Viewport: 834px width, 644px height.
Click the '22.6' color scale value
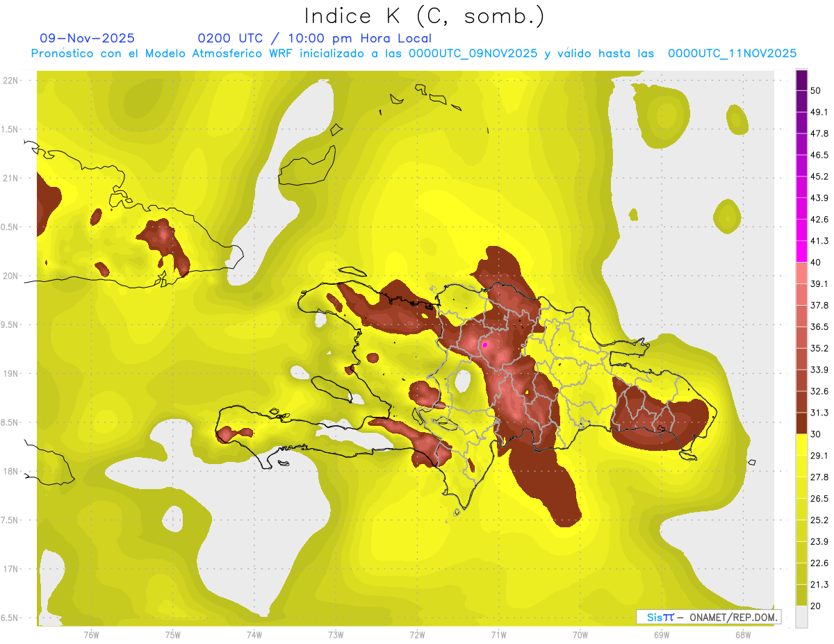point(819,563)
